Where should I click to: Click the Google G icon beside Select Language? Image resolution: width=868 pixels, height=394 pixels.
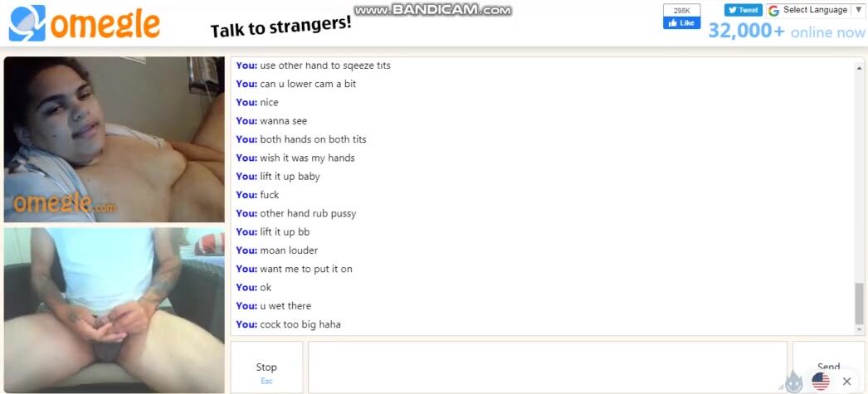pyautogui.click(x=774, y=11)
